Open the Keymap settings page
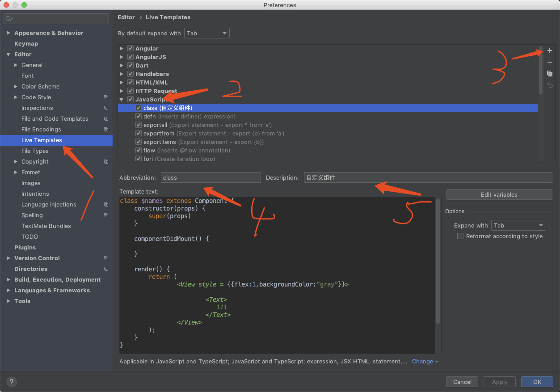 26,43
